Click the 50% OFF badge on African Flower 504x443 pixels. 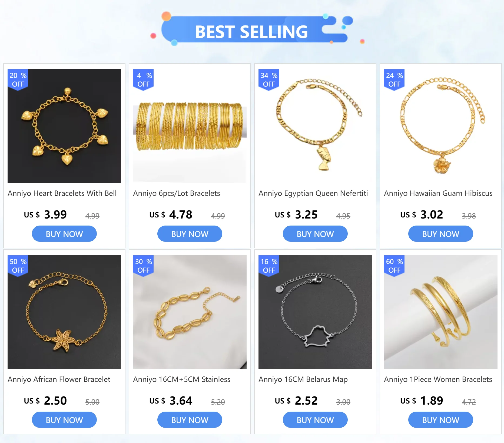(18, 266)
